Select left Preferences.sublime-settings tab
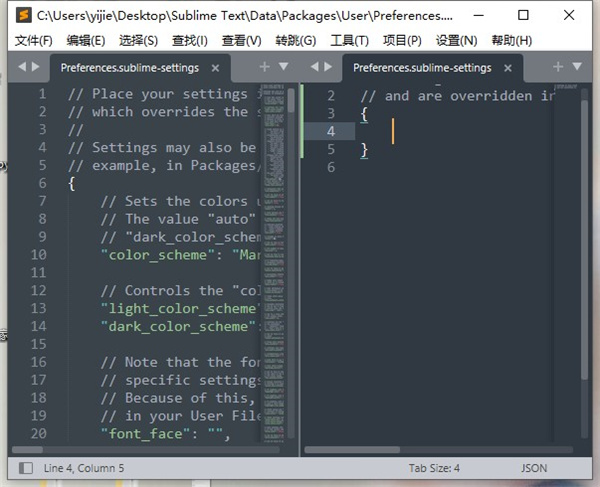This screenshot has width=600, height=487. (x=130, y=68)
